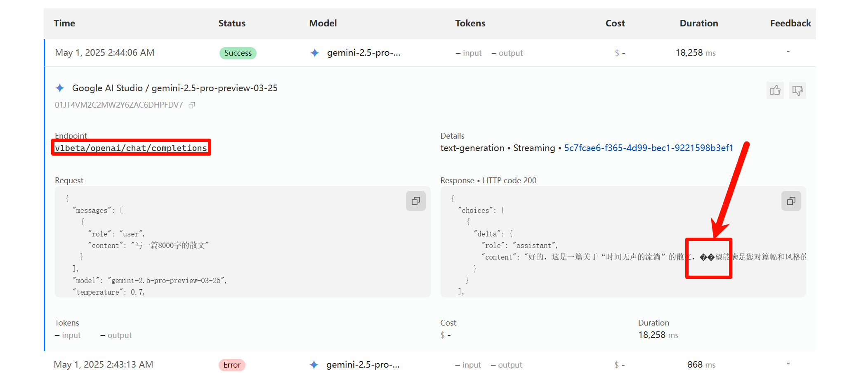Click the thumbs down feedback icon

(x=797, y=90)
